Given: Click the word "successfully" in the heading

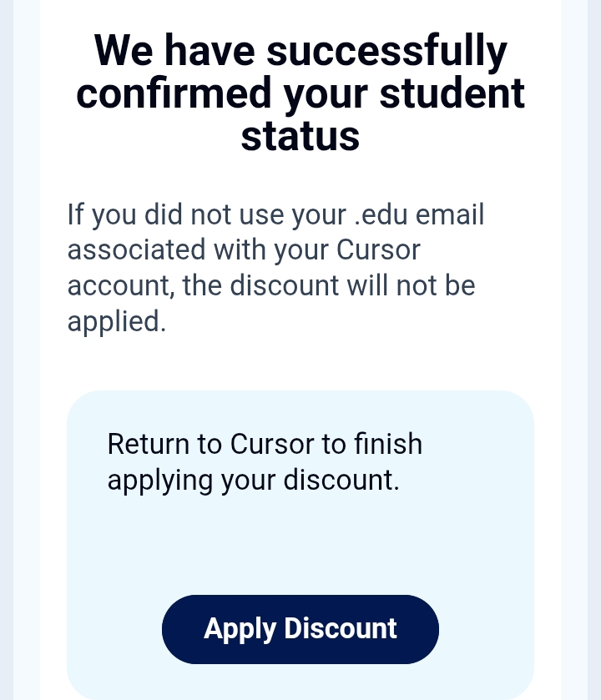Looking at the screenshot, I should coord(386,52).
